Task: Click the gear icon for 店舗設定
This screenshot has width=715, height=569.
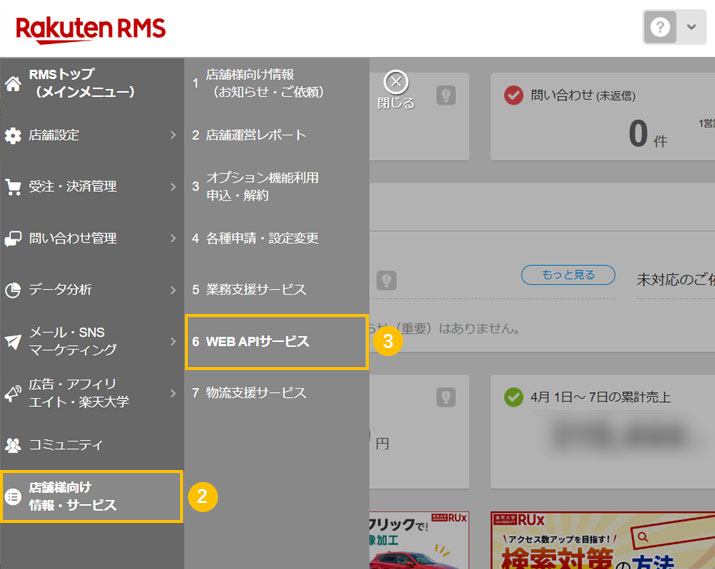Action: point(13,135)
